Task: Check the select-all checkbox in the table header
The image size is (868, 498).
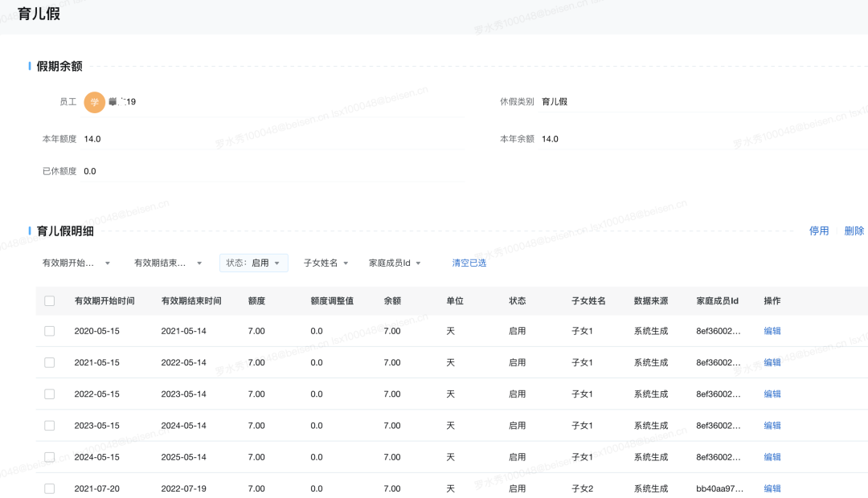Action: pos(49,300)
